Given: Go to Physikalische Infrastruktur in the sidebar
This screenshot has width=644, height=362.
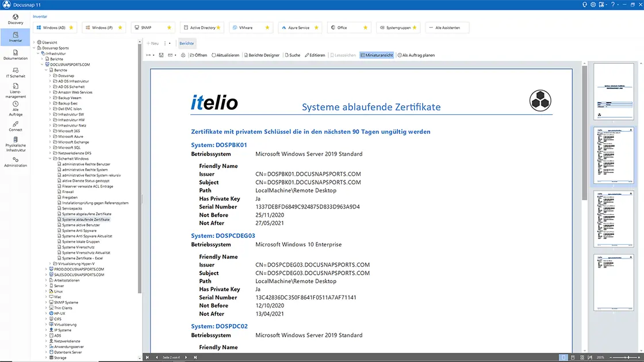Looking at the screenshot, I should point(15,144).
